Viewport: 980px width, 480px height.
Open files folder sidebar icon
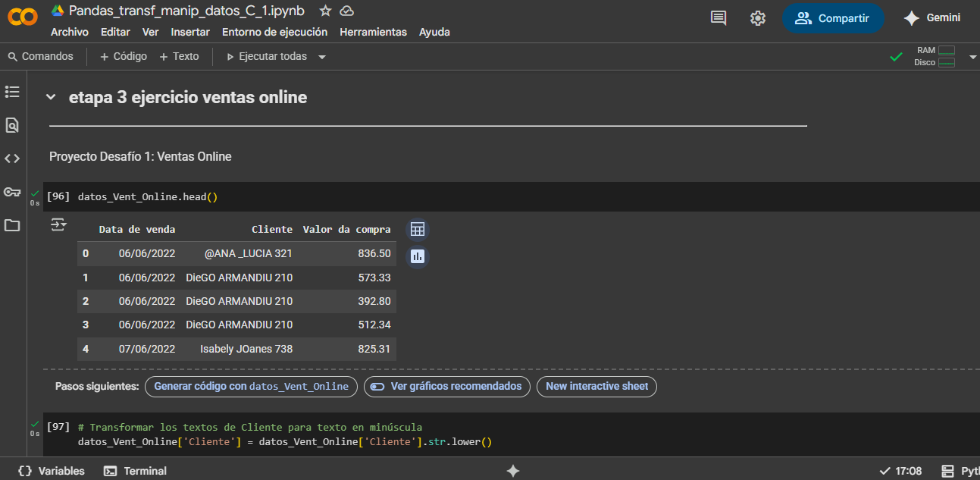[12, 225]
